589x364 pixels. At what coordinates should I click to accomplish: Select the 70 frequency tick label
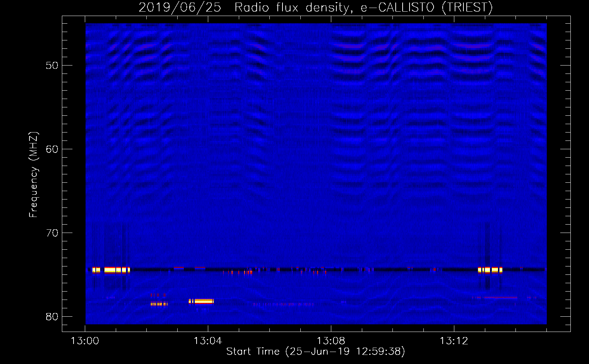pos(52,233)
